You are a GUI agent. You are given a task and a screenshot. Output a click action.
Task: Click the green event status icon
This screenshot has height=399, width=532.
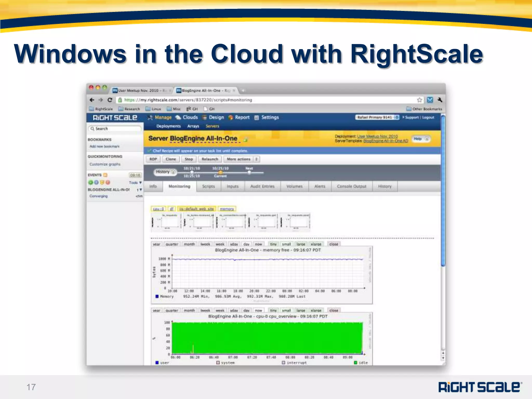(90, 182)
